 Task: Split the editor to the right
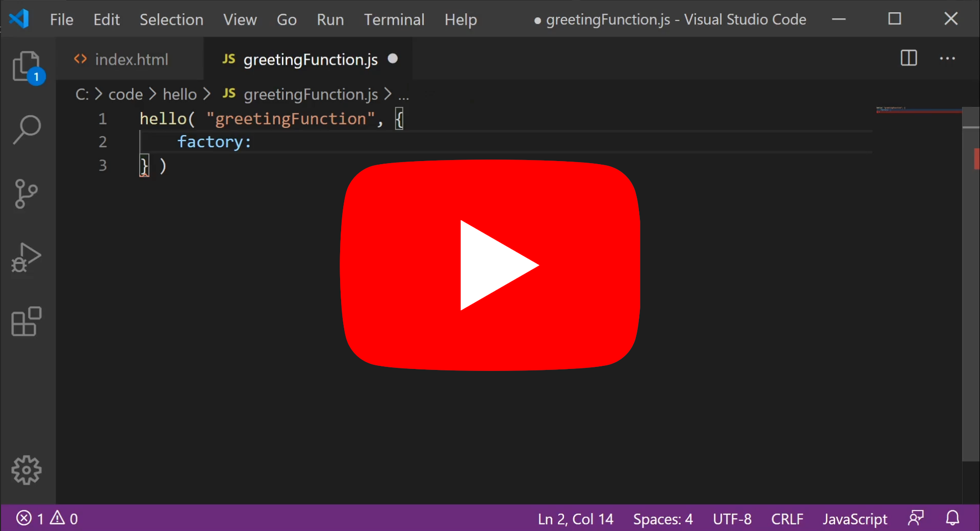pos(909,58)
